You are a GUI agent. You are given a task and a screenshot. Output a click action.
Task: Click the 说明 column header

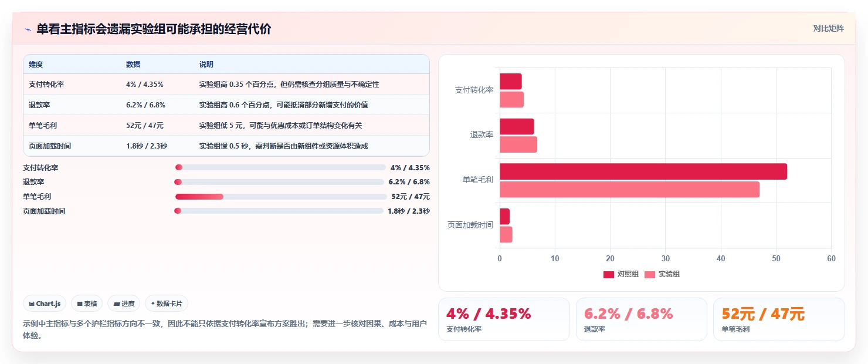(206, 64)
